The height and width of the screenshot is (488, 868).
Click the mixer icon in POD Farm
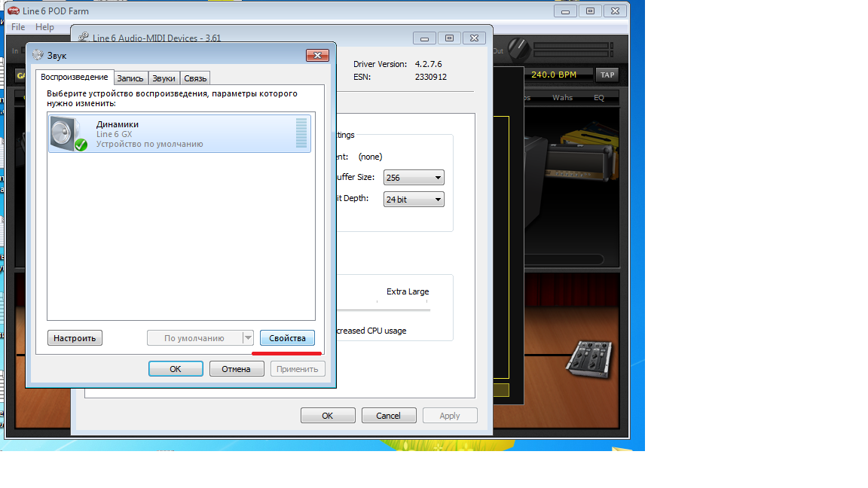pyautogui.click(x=589, y=359)
